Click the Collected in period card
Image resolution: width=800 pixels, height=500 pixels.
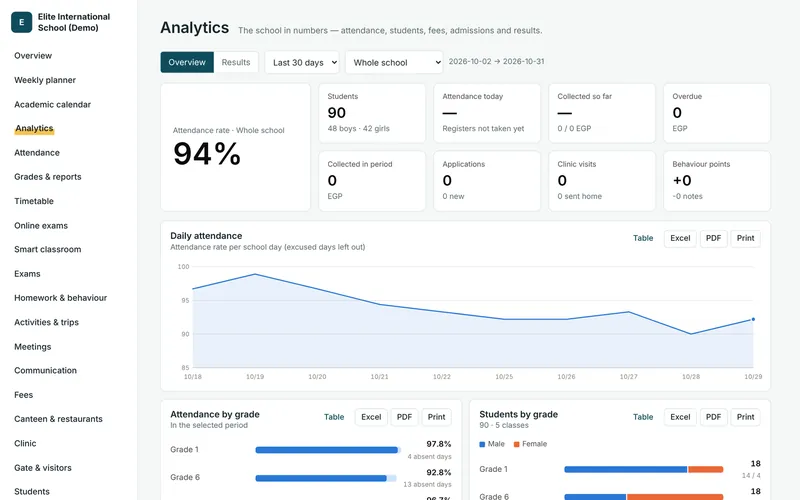[x=372, y=181]
